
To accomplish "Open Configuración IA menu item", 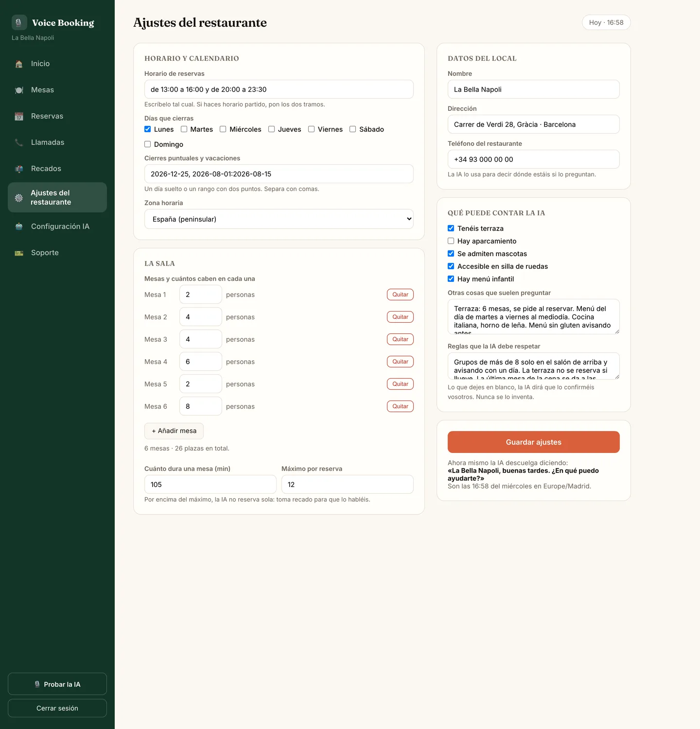I will 57,226.
